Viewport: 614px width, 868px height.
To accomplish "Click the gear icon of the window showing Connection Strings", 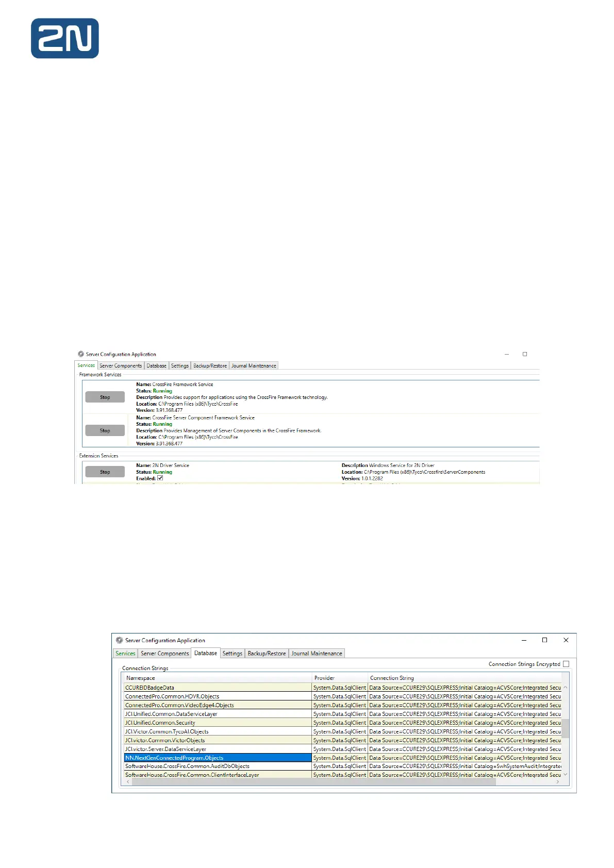I will coord(120,640).
